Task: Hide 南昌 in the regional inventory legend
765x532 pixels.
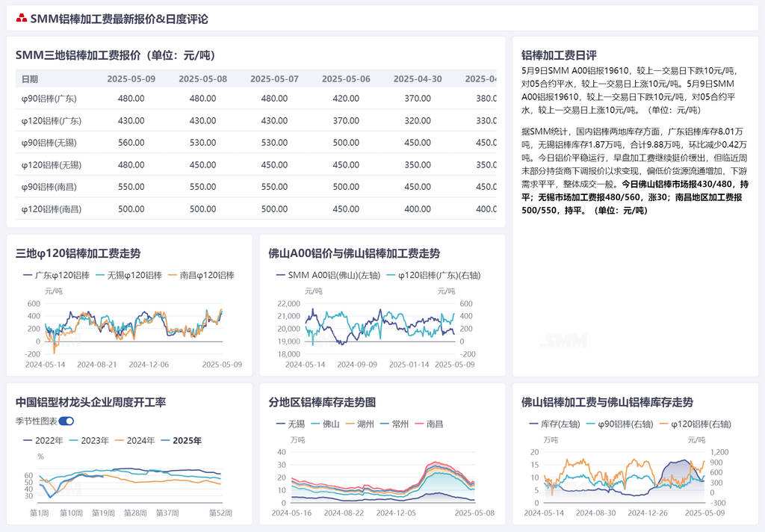Action: pos(430,424)
